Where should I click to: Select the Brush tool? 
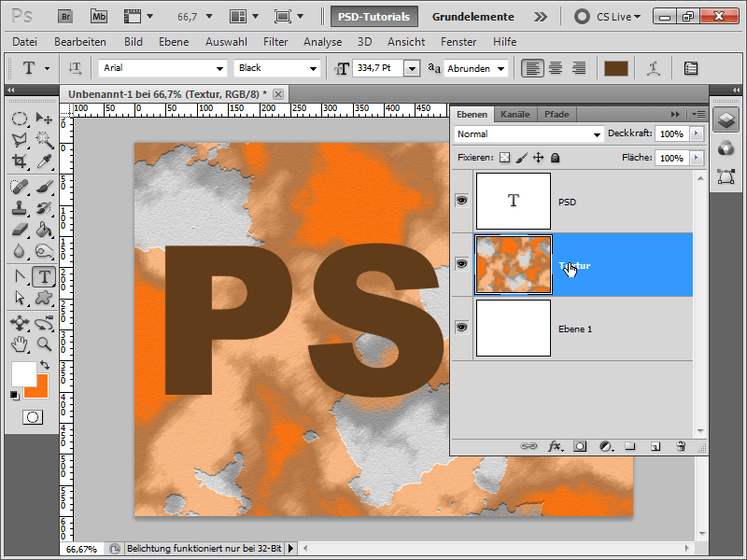pos(44,186)
